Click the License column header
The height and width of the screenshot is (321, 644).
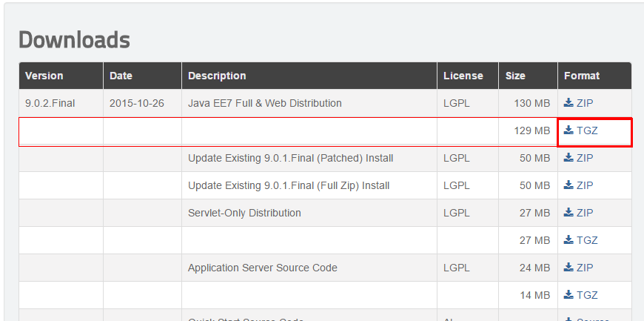463,76
